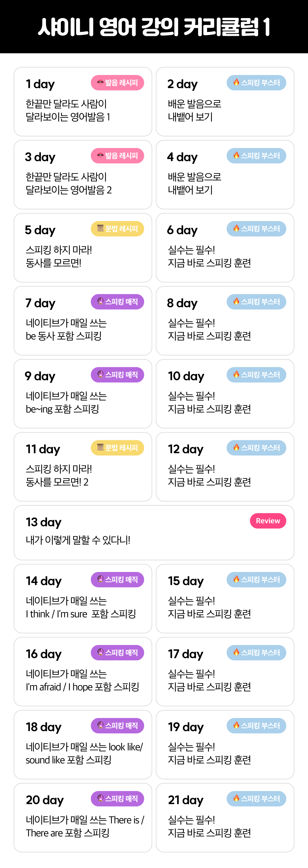Viewport: 308px width, 868px height.
Task: Click the crystal ball icon on 7 day card
Action: (100, 301)
